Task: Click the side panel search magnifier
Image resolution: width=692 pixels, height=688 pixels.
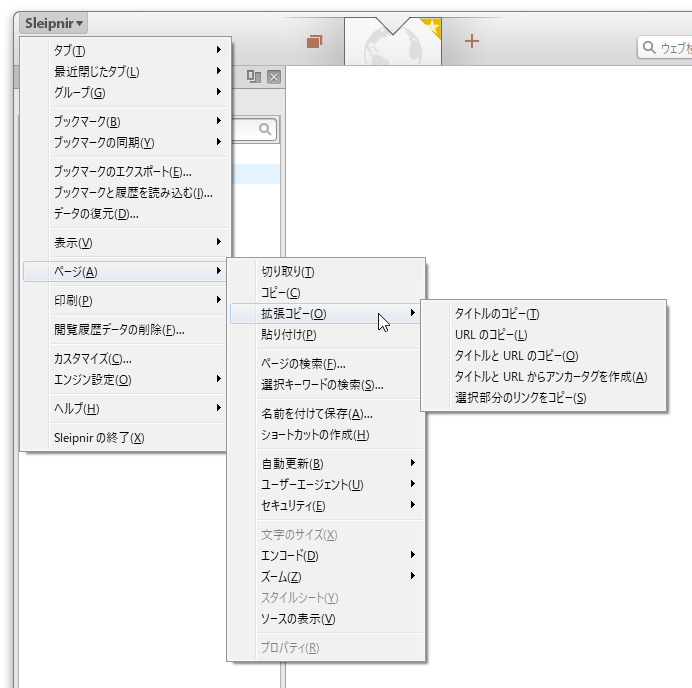Action: [265, 129]
